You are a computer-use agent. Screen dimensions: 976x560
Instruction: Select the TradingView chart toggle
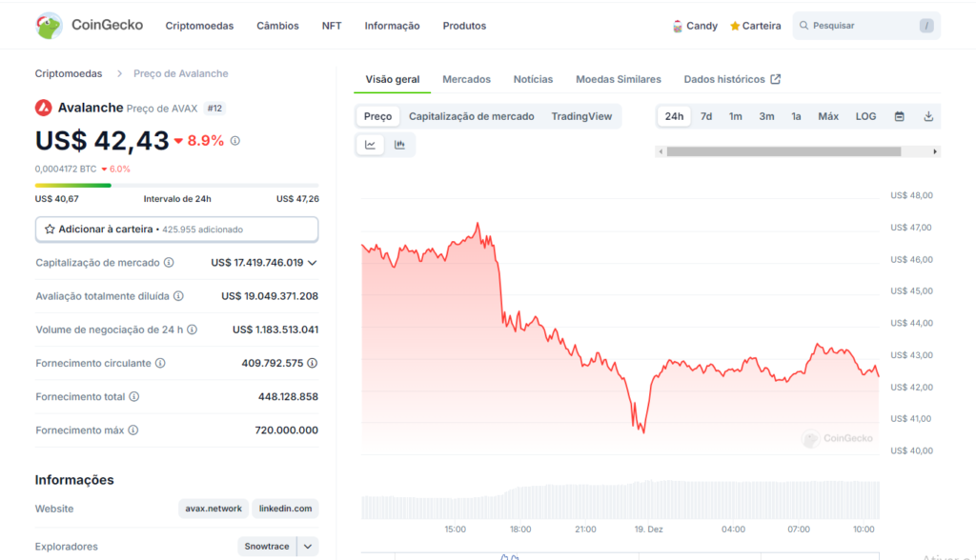click(581, 116)
